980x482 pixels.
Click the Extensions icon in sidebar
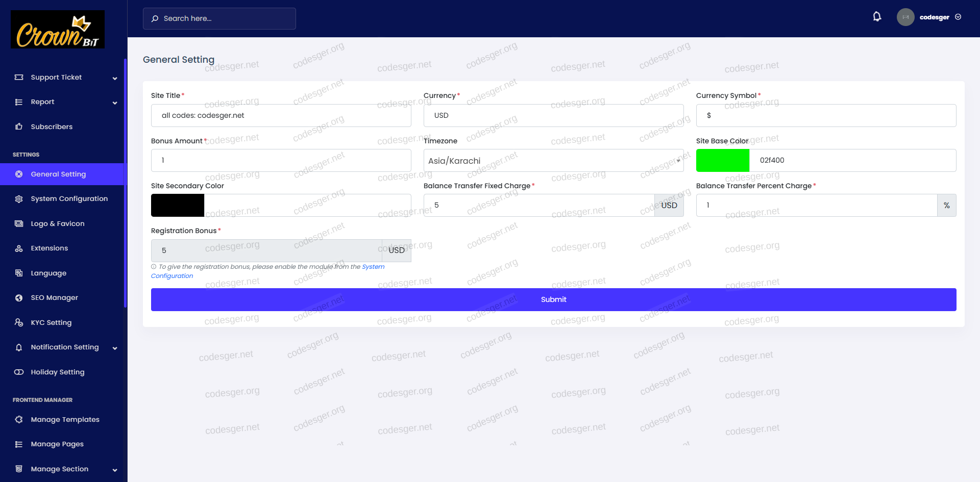click(x=19, y=248)
